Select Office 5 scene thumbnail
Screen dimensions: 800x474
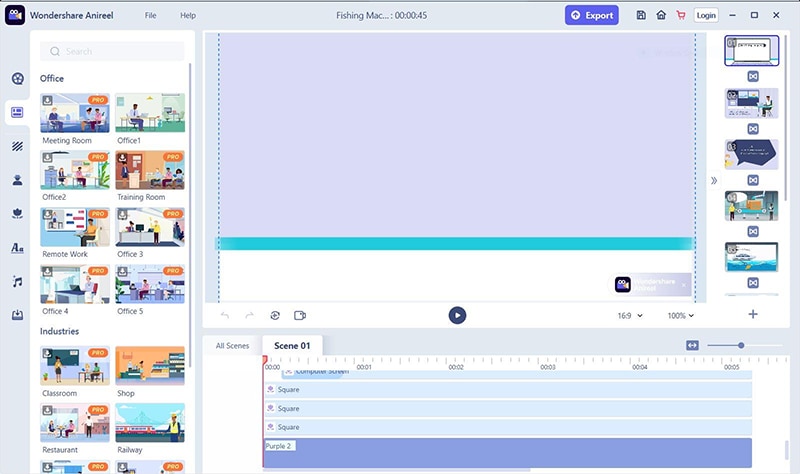150,284
